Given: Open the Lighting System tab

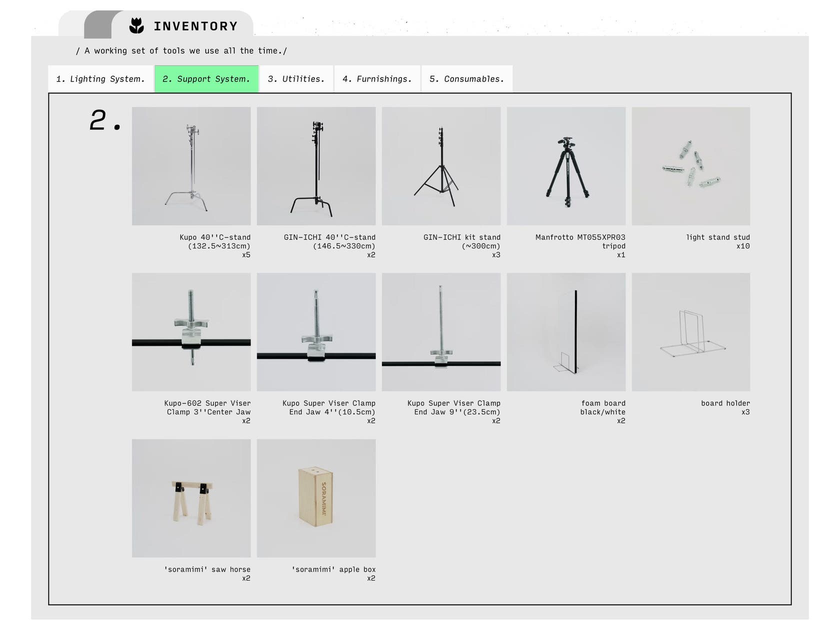Looking at the screenshot, I should point(100,79).
